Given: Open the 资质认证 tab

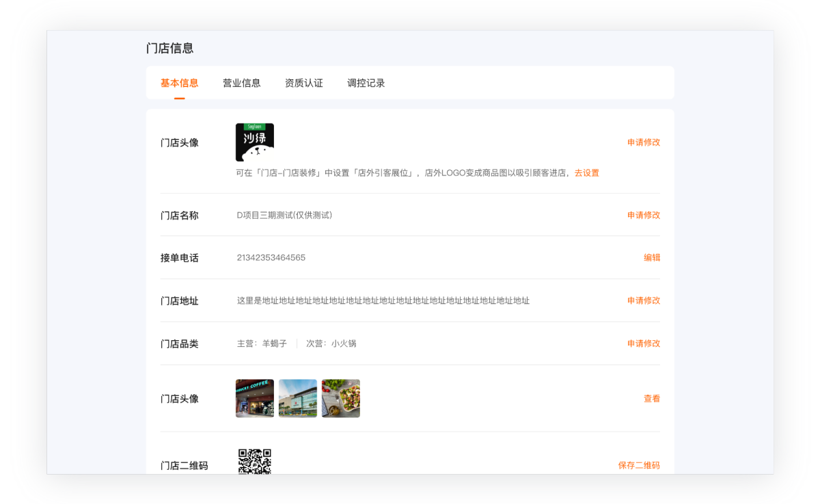Looking at the screenshot, I should [x=303, y=83].
